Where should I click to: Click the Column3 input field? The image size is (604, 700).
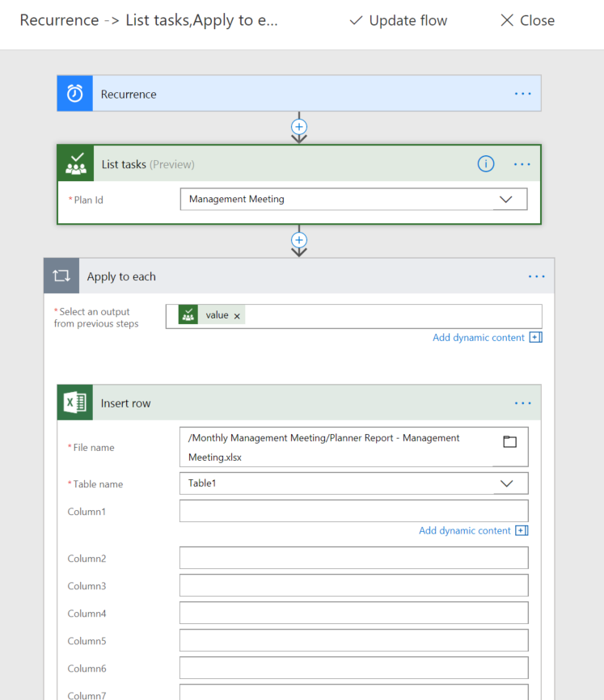(353, 585)
